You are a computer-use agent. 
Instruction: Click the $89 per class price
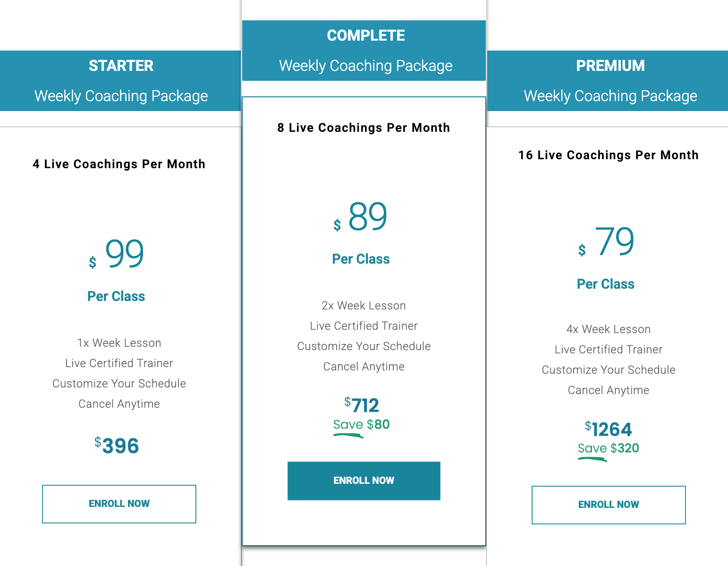coord(367,216)
